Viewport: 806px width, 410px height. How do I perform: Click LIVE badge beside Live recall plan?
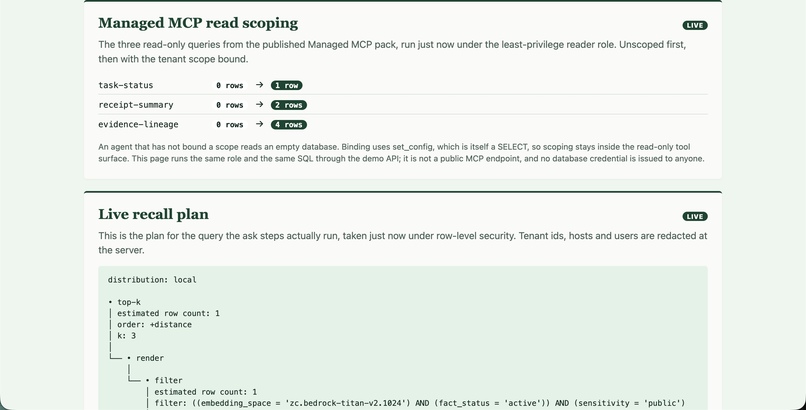point(695,216)
